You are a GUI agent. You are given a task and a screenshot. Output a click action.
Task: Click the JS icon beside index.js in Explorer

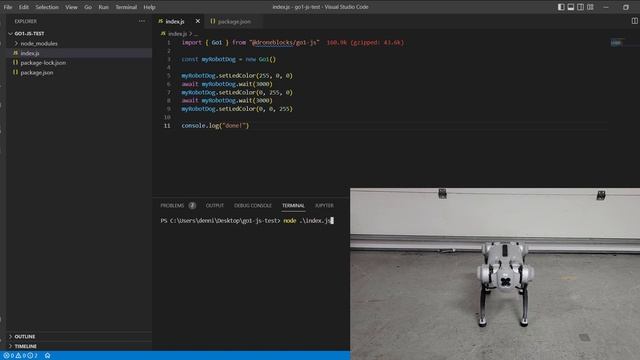click(16, 53)
